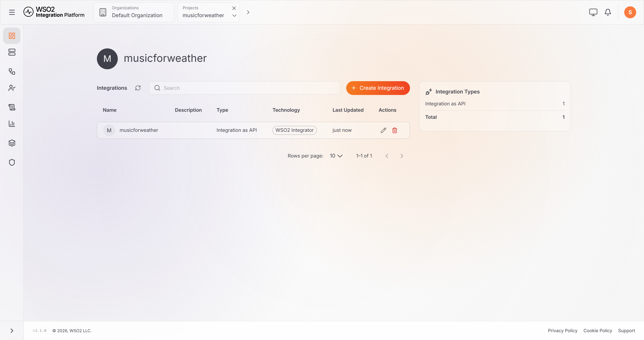Delete the musicforweather integration with trash icon

pos(394,130)
